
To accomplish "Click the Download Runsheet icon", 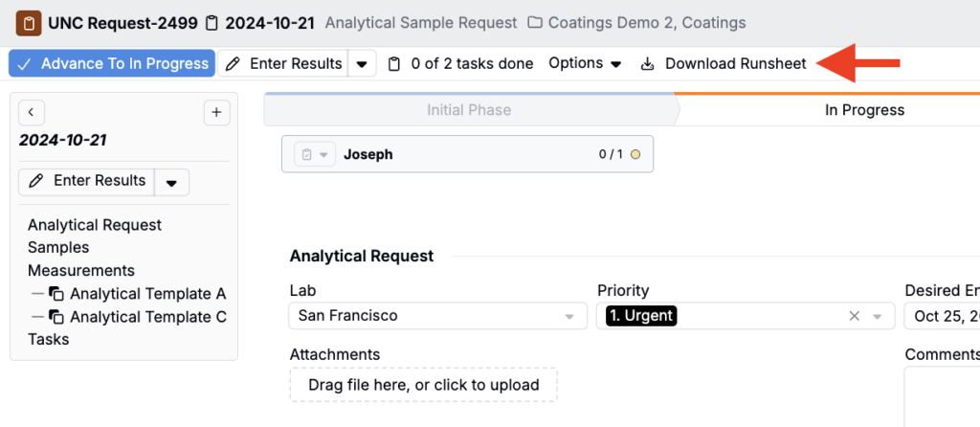I will pyautogui.click(x=648, y=64).
